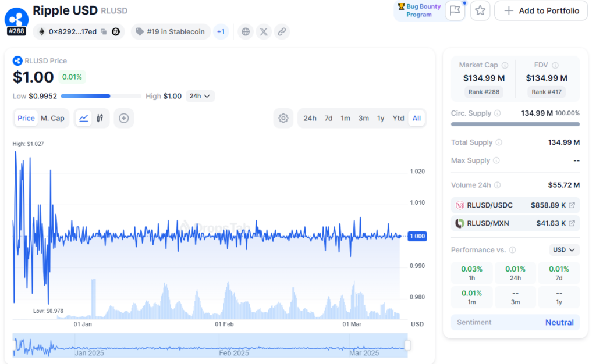Open the official website globe icon
The width and height of the screenshot is (596, 364).
[246, 32]
